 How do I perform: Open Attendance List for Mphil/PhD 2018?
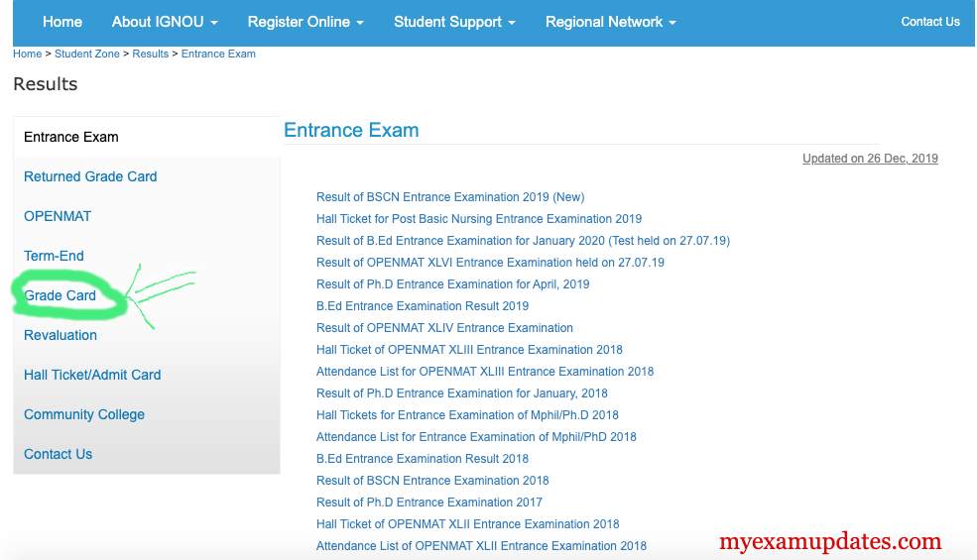476,437
